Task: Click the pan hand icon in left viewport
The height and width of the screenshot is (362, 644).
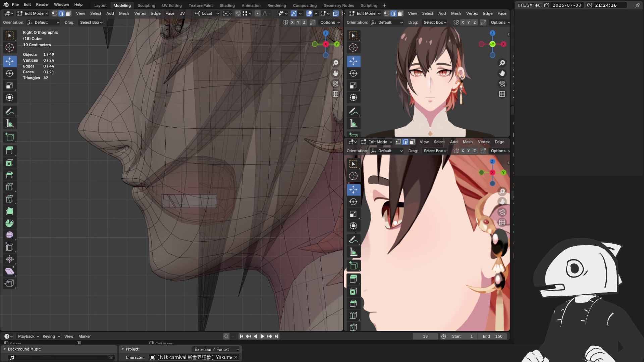Action: pos(335,73)
